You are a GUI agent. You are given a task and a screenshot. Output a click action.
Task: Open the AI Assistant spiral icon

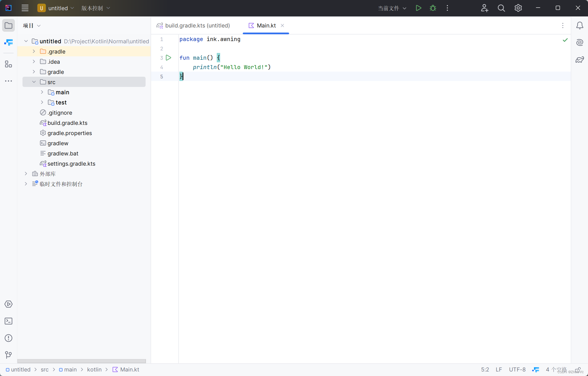pyautogui.click(x=580, y=42)
